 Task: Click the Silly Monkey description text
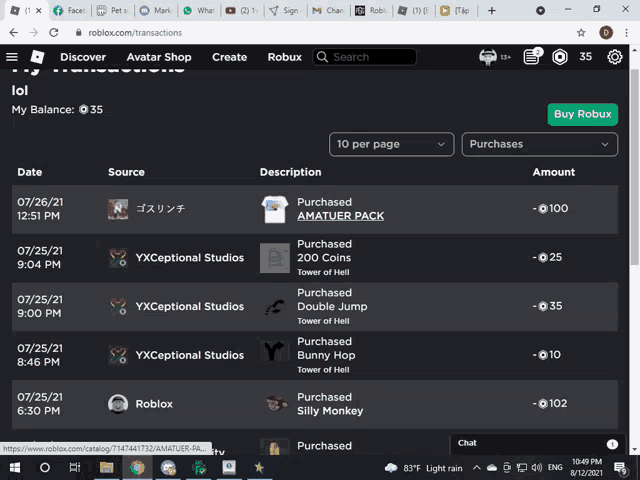point(330,411)
